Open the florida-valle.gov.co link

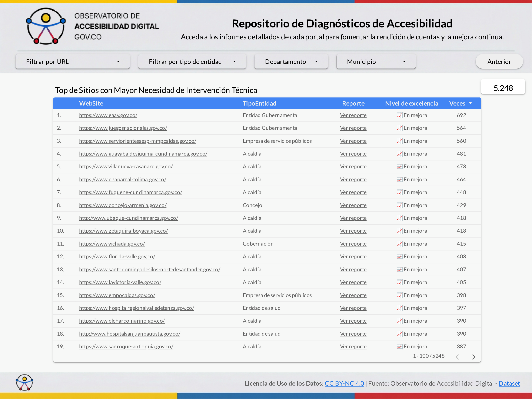[117, 256]
